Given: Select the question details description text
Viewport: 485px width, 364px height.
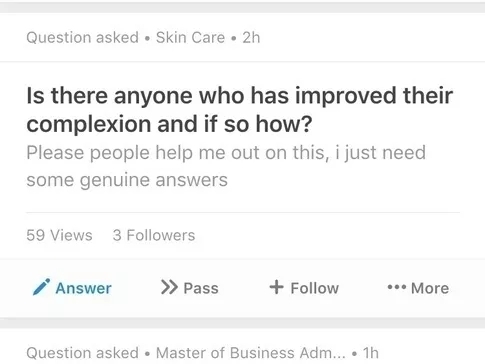Looking at the screenshot, I should coord(226,166).
